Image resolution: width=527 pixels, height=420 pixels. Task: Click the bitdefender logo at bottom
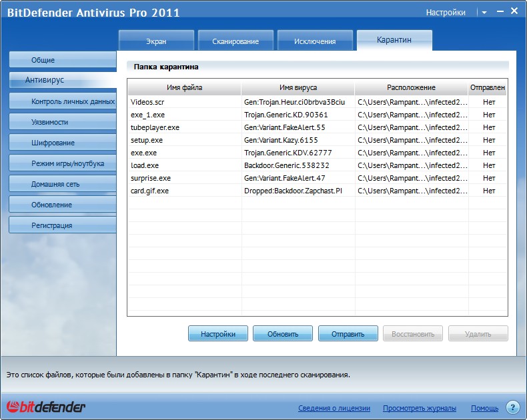pyautogui.click(x=46, y=407)
